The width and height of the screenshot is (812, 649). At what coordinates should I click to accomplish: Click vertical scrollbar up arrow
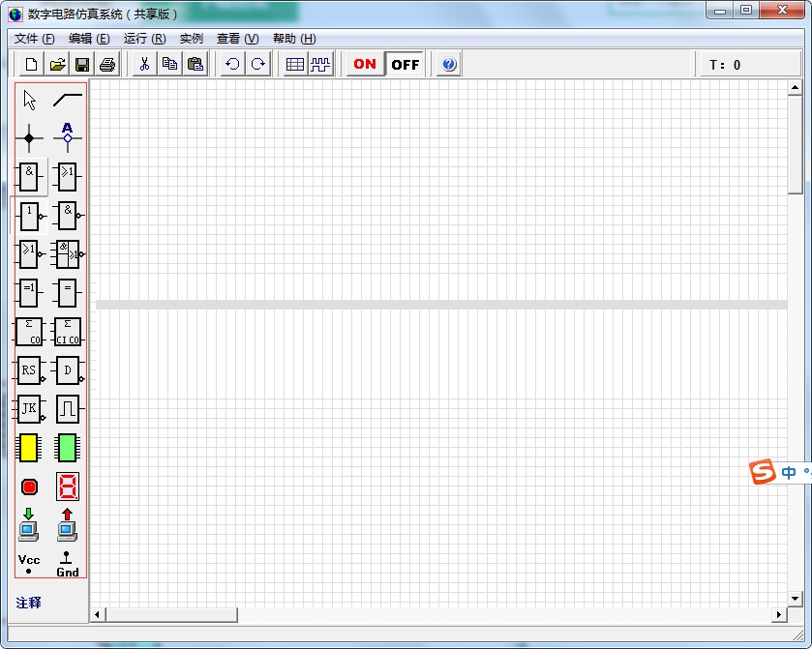(x=795, y=87)
